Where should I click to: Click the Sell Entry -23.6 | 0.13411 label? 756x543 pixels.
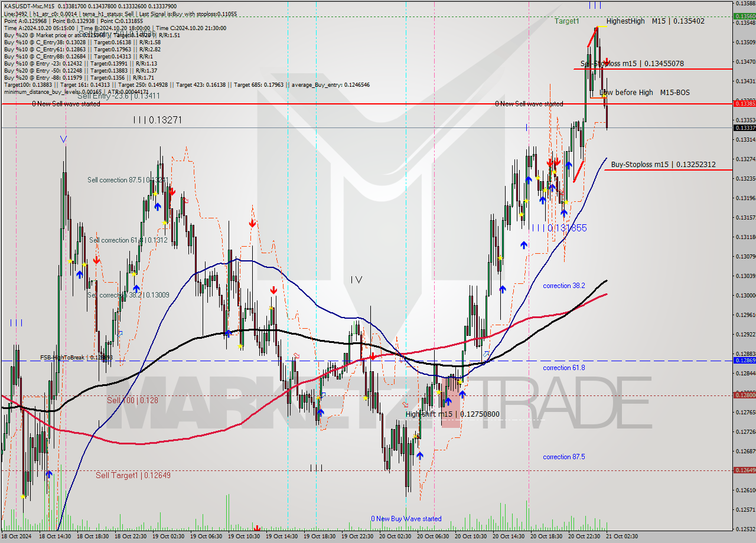(x=119, y=96)
